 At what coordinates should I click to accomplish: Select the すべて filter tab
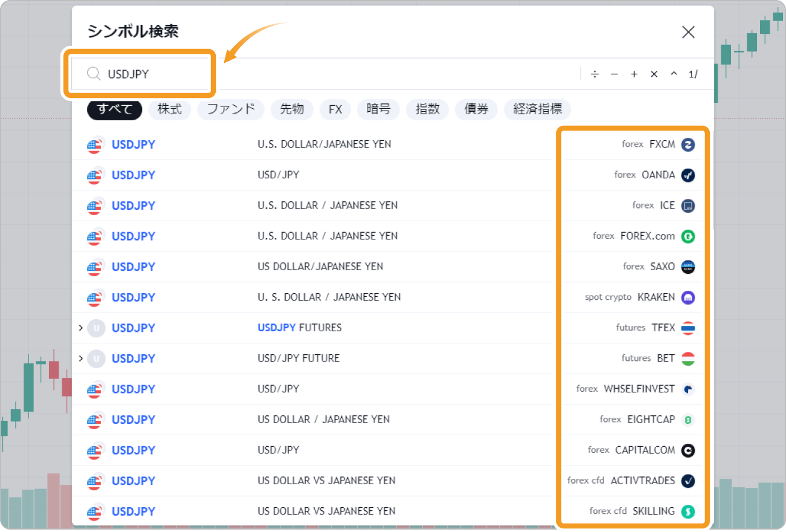tap(114, 109)
